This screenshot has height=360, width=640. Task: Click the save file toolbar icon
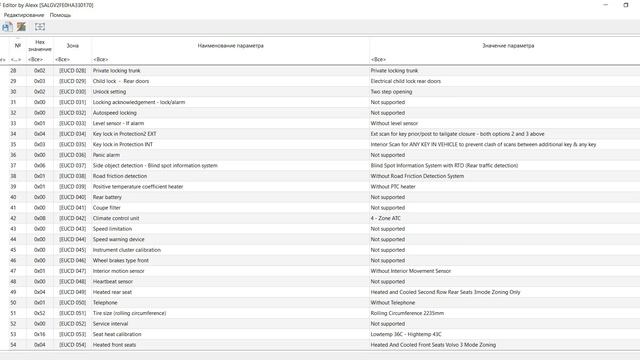click(x=7, y=27)
